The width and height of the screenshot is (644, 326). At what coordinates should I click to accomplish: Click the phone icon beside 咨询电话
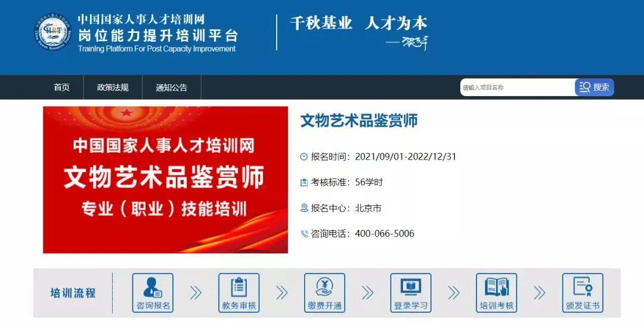(304, 234)
